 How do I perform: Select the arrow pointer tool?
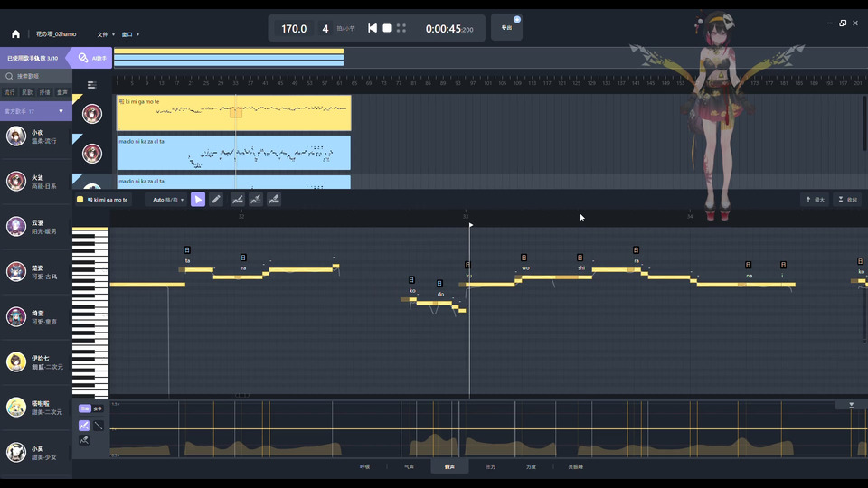pyautogui.click(x=198, y=200)
